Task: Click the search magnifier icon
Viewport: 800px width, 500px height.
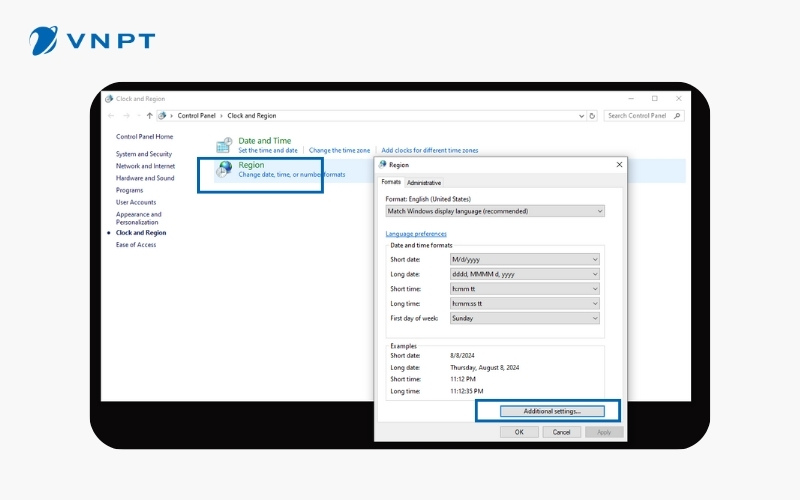Action: (x=678, y=116)
